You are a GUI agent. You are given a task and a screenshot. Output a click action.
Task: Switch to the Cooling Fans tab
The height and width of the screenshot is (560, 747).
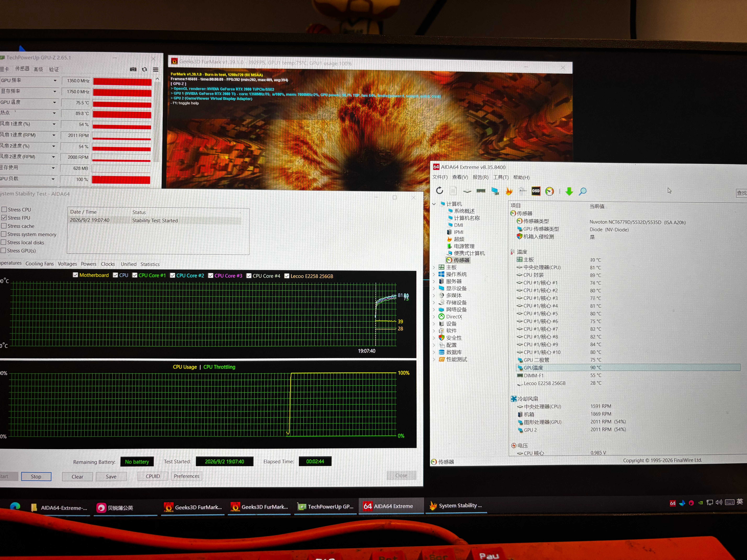coord(39,264)
